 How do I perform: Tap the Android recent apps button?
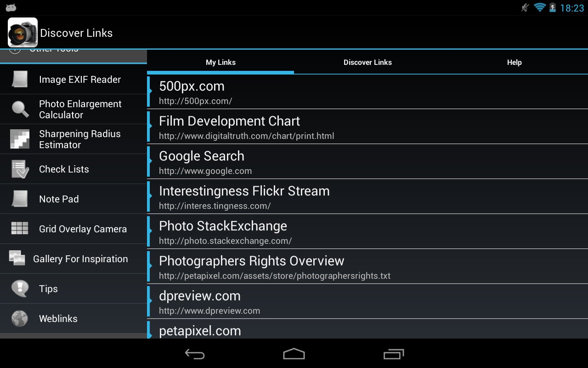coord(394,354)
